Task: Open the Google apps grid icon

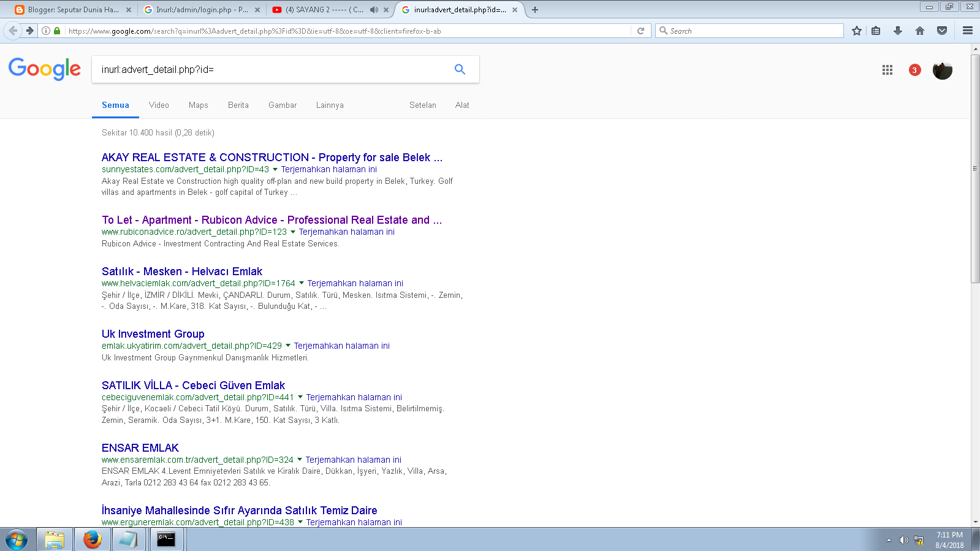Action: [x=887, y=70]
